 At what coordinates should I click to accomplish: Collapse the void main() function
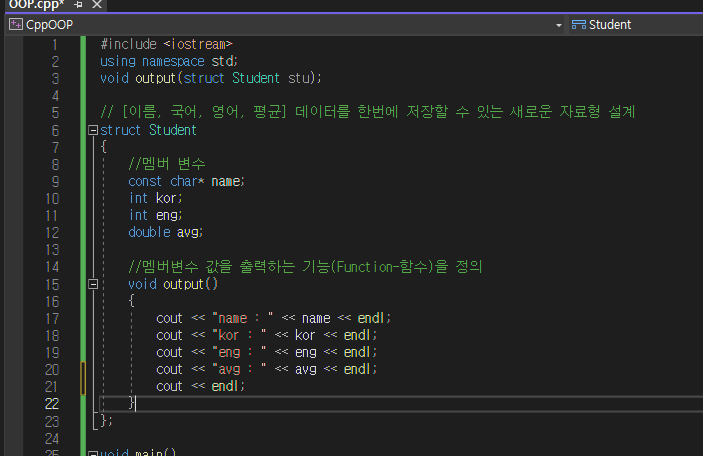(x=93, y=453)
